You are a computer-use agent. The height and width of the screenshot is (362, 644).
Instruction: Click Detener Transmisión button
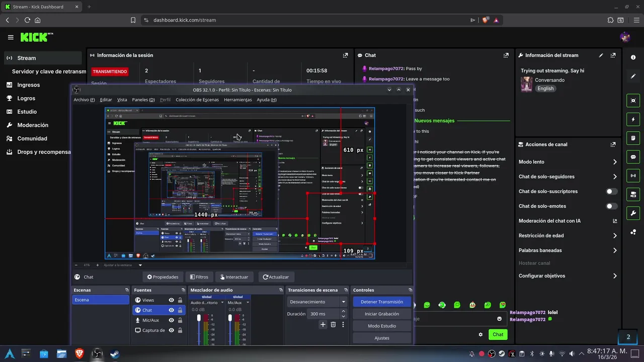(382, 302)
